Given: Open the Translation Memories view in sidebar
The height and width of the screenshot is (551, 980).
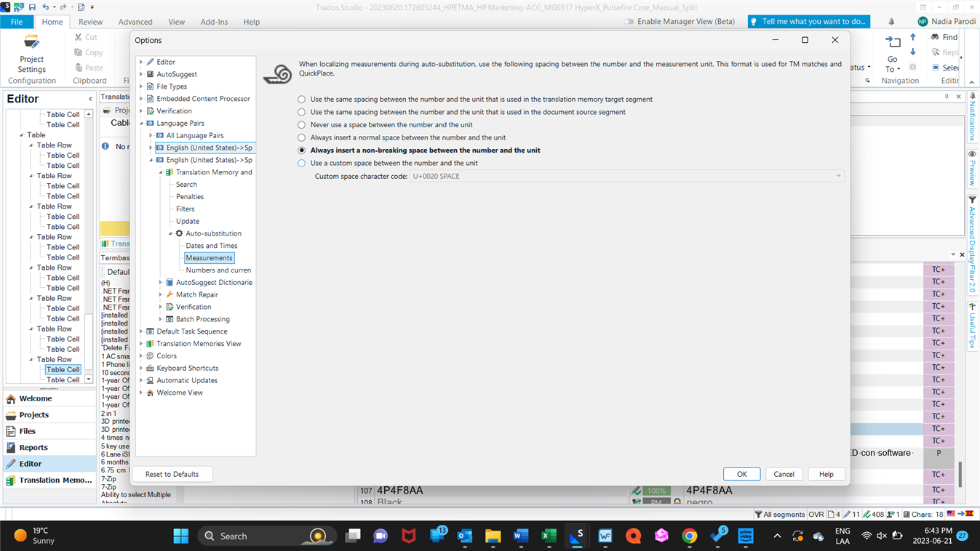Looking at the screenshot, I should pyautogui.click(x=49, y=480).
